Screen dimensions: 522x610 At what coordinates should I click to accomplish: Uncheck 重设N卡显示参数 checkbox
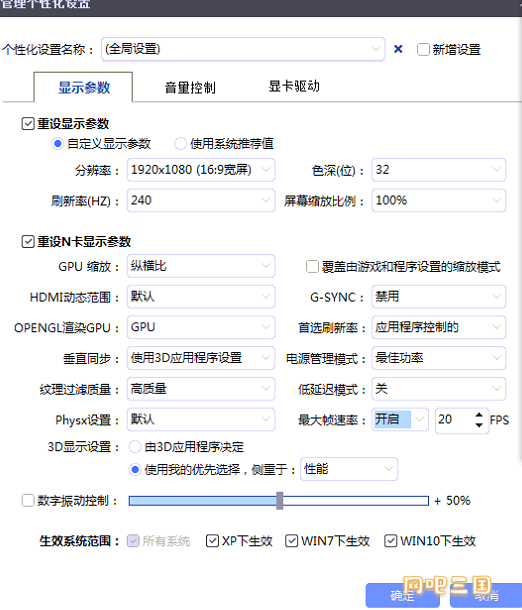(28, 242)
